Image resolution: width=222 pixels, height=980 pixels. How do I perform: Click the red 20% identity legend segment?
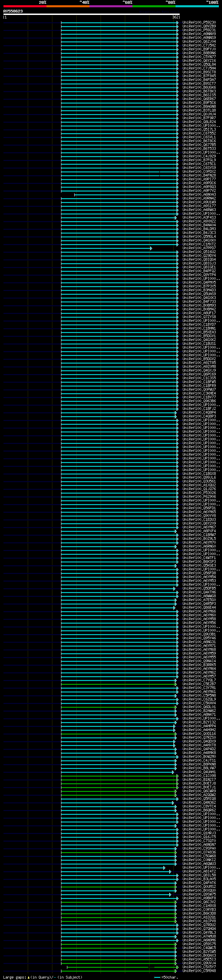[25, 6]
